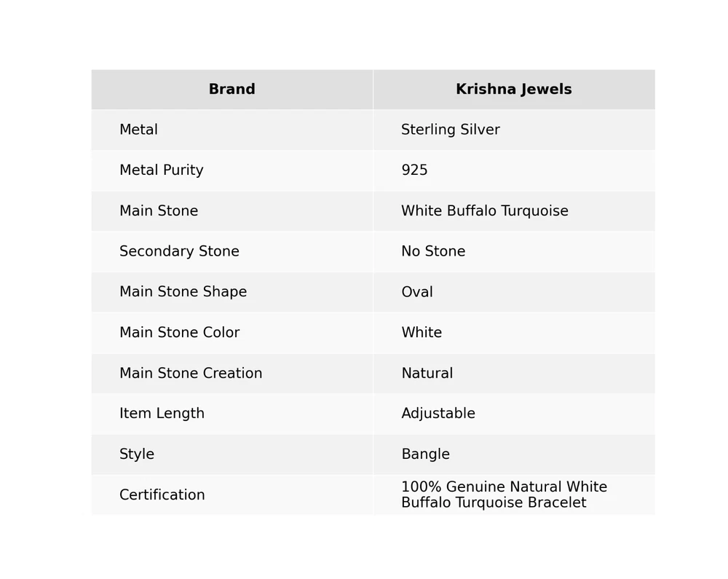
Task: Select the Bangle style value
Action: coord(425,454)
